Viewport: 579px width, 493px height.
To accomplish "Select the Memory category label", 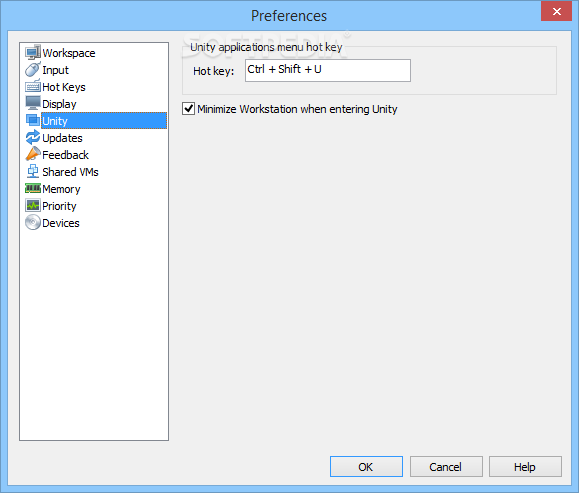I will pos(61,189).
